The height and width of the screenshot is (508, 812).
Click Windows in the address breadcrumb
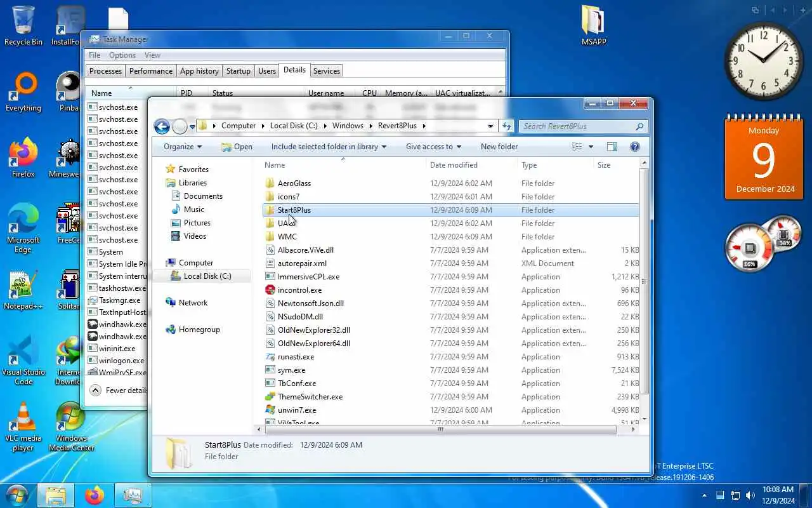pyautogui.click(x=348, y=126)
